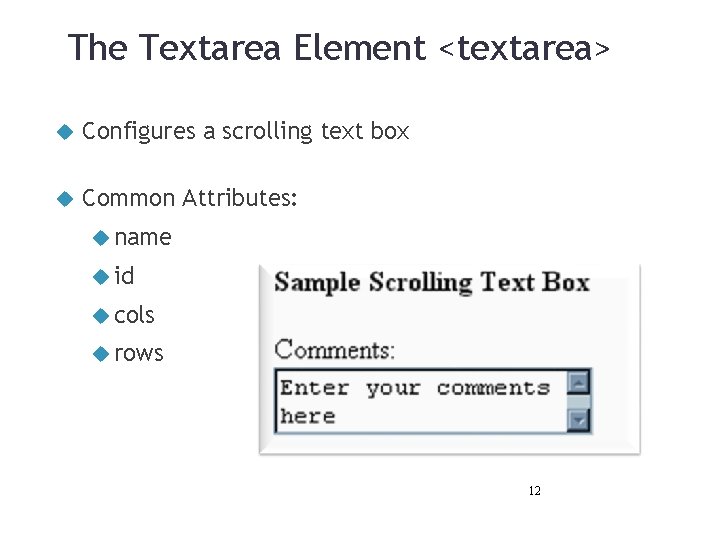Click the diamond bullet beside 'cols'
Screen dimensions: 720x540
click(x=101, y=316)
